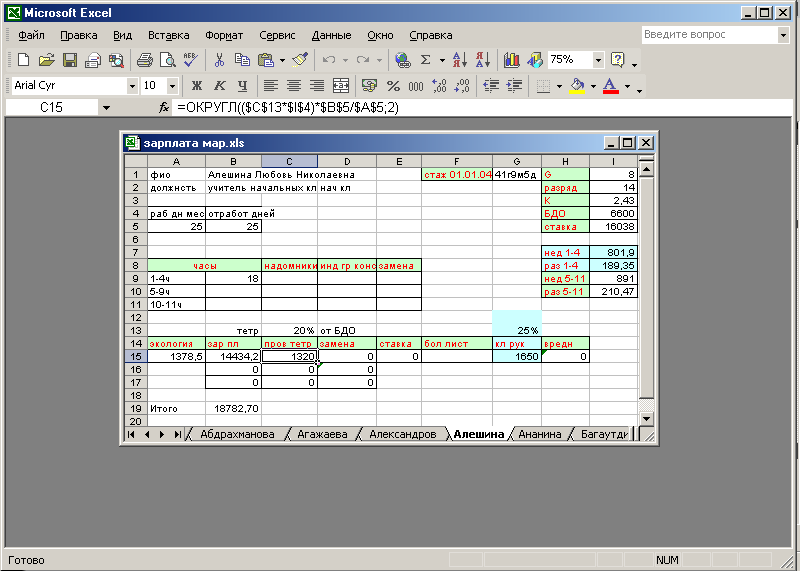Click the row 15 header
The width and height of the screenshot is (800, 571).
coord(136,356)
